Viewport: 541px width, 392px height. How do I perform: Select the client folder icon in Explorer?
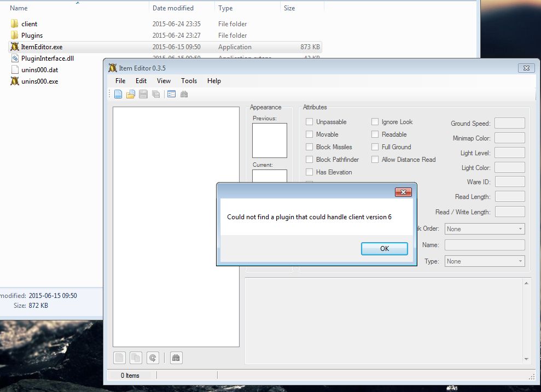(x=14, y=24)
